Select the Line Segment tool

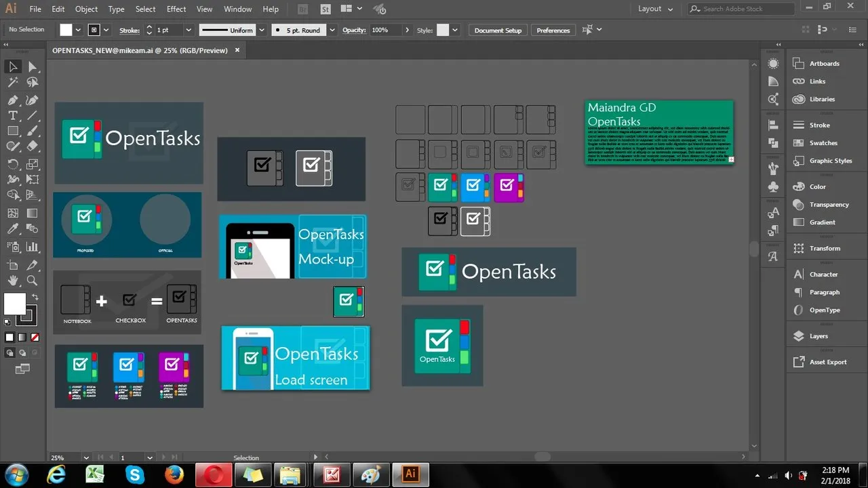click(x=32, y=115)
